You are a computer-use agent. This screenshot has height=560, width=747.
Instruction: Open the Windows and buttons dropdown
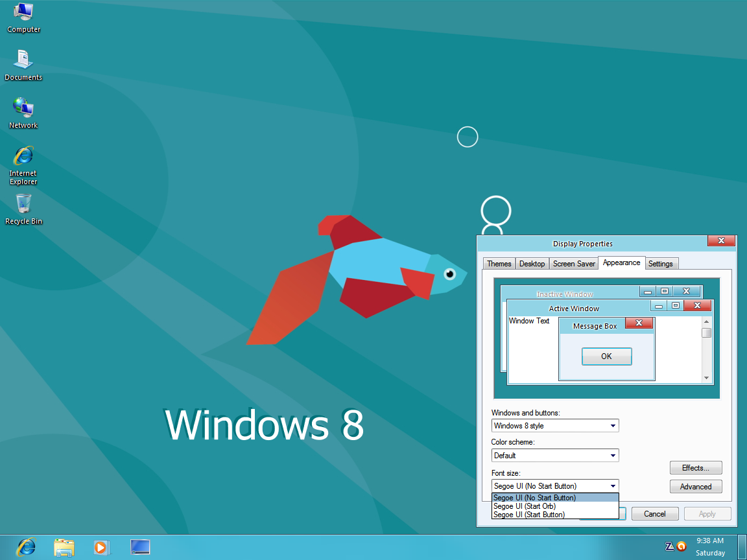coord(554,425)
